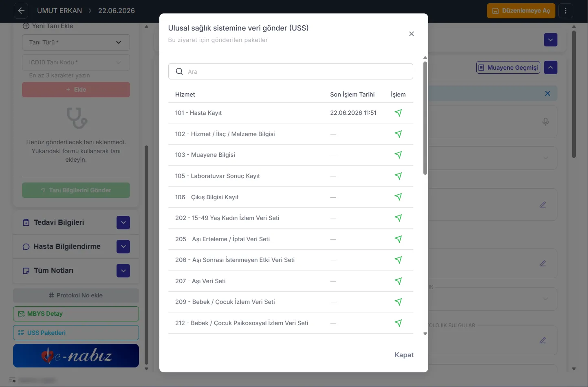Open the ICD10 Tanı Kodu combo box
588x387 pixels.
point(76,62)
